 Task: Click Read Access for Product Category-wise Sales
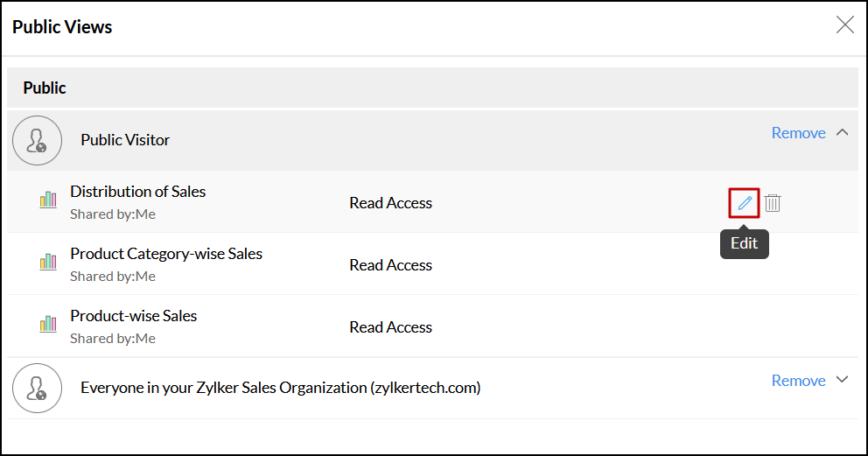pyautogui.click(x=390, y=265)
